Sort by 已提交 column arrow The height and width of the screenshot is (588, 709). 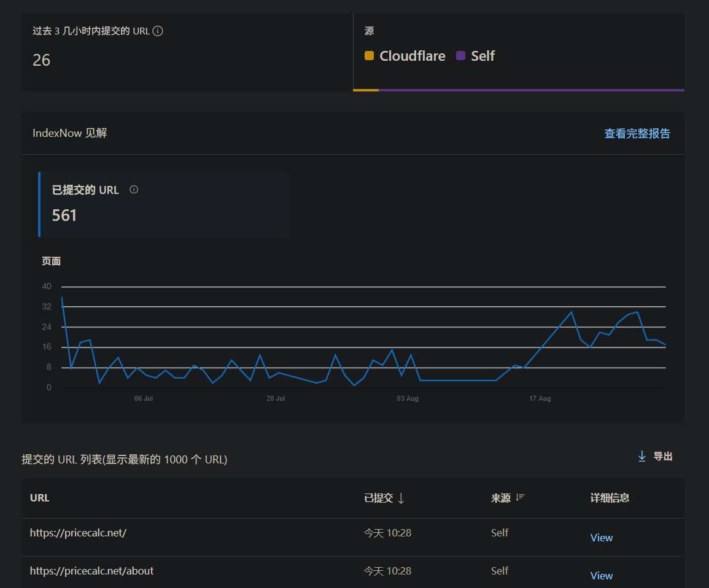(401, 498)
